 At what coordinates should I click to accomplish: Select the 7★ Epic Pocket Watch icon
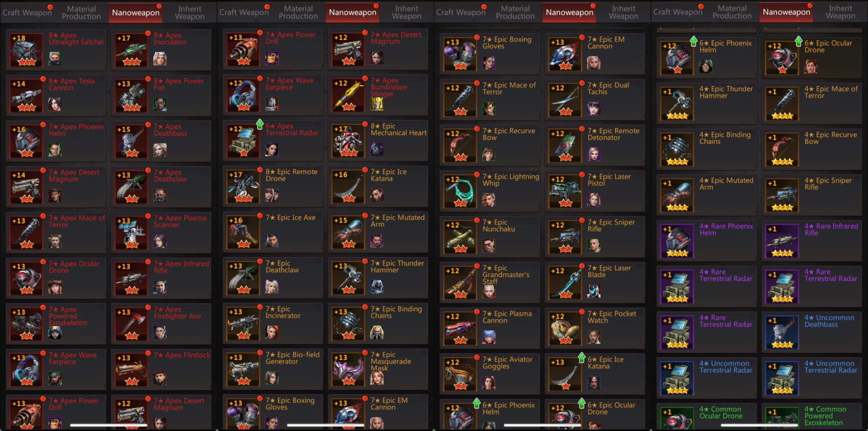pyautogui.click(x=565, y=328)
